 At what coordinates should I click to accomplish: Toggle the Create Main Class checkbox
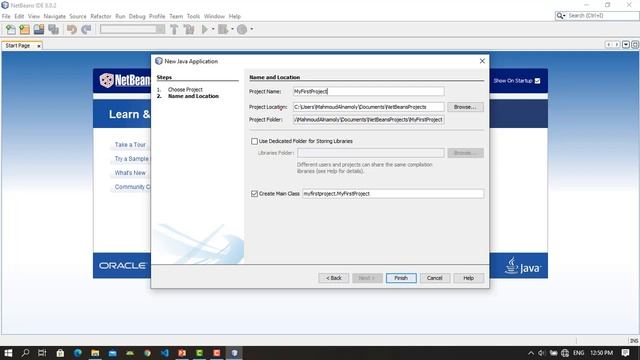254,193
